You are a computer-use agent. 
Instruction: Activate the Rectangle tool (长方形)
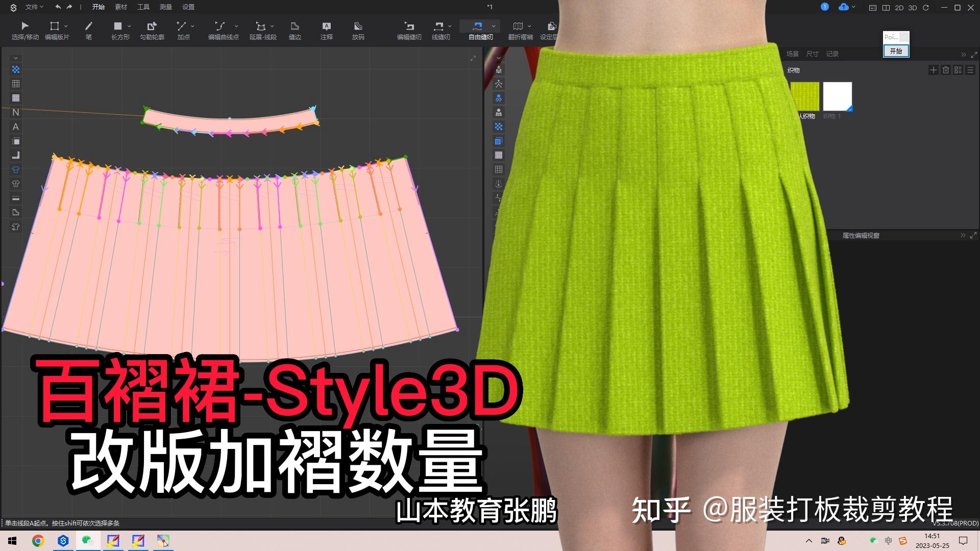[118, 26]
